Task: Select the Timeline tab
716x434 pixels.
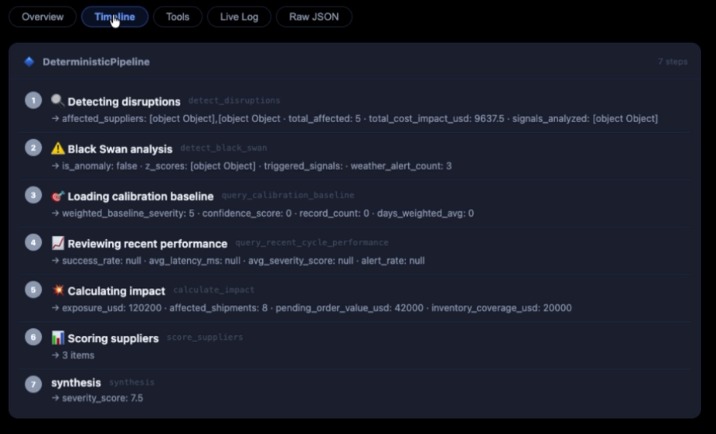Action: (115, 17)
